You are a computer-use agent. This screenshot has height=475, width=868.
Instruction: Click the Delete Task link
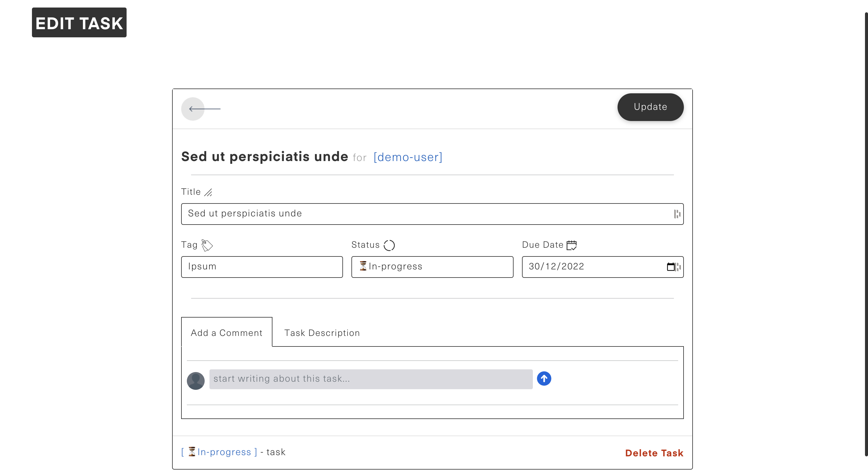point(654,453)
